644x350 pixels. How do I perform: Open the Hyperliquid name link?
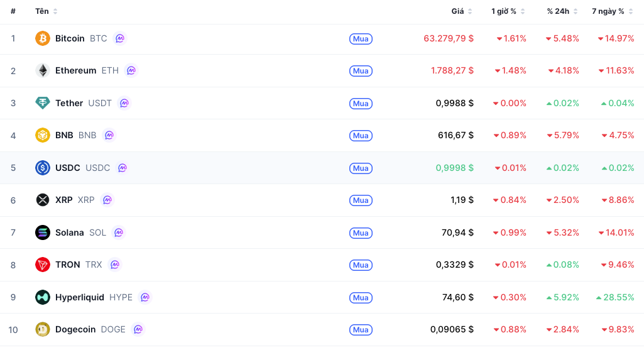tap(80, 297)
